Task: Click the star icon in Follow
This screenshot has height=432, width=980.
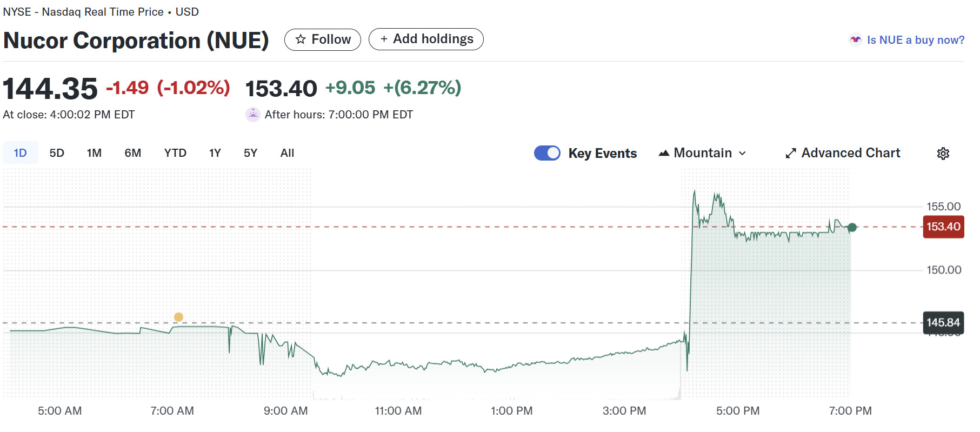Action: (301, 39)
